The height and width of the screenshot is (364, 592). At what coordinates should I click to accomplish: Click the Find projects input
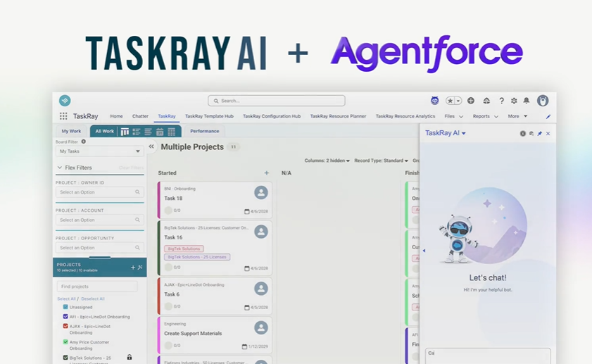97,287
